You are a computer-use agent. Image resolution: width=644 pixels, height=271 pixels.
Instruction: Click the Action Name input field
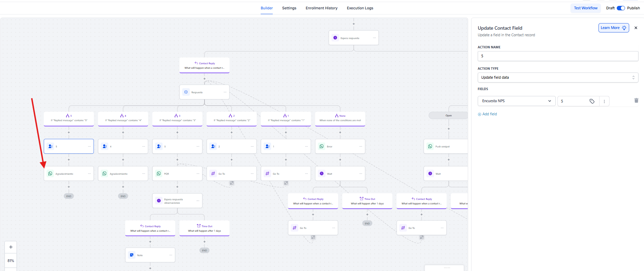(x=557, y=56)
